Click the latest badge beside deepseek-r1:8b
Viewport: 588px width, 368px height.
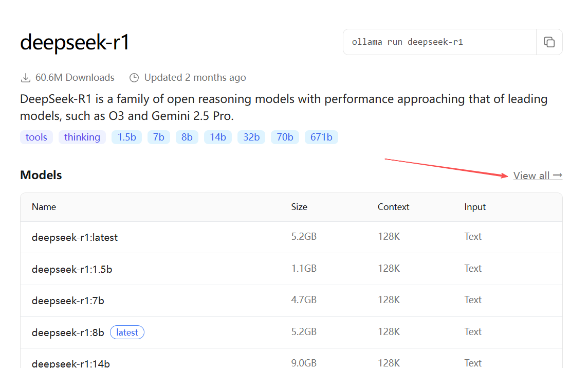tap(127, 332)
